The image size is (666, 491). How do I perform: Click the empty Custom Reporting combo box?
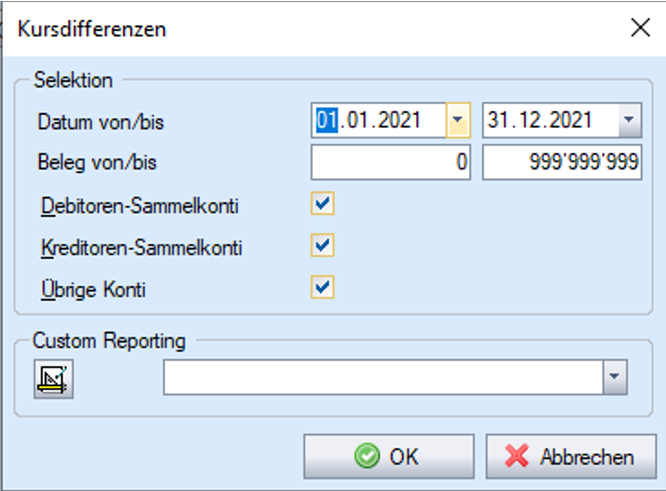[383, 379]
